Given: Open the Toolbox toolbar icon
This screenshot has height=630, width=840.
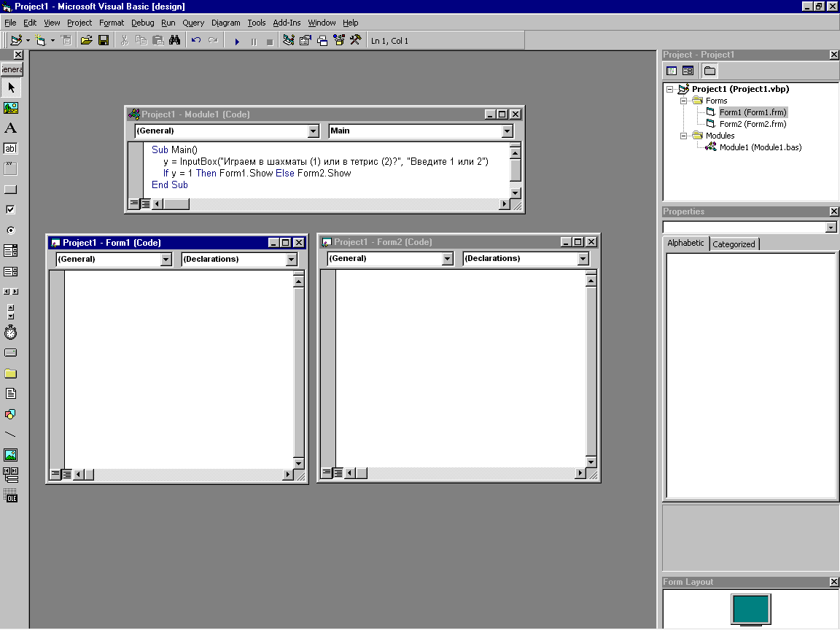Looking at the screenshot, I should point(355,41).
